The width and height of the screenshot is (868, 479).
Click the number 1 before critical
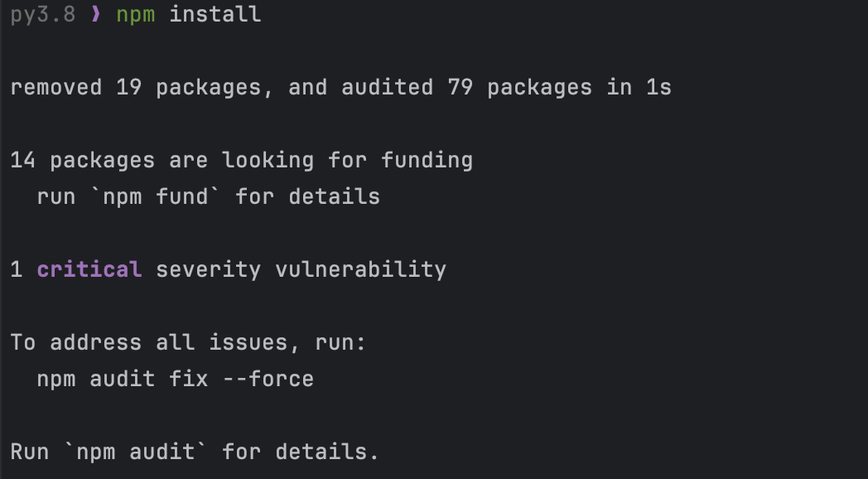click(x=17, y=269)
